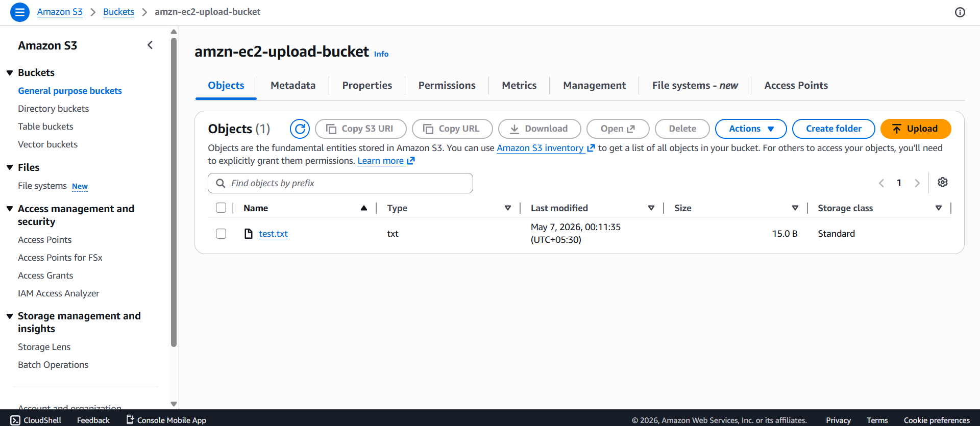Sort by Last modified column arrow
This screenshot has height=426, width=980.
pyautogui.click(x=651, y=208)
